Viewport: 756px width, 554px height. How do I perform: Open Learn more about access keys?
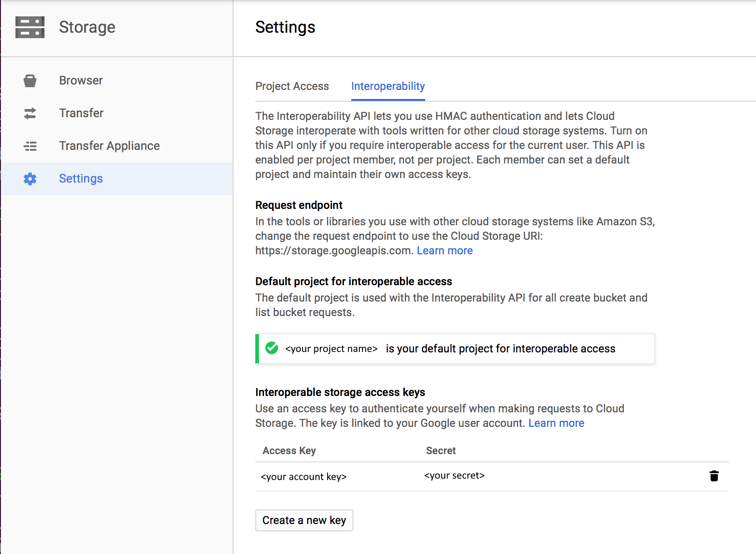coord(556,423)
